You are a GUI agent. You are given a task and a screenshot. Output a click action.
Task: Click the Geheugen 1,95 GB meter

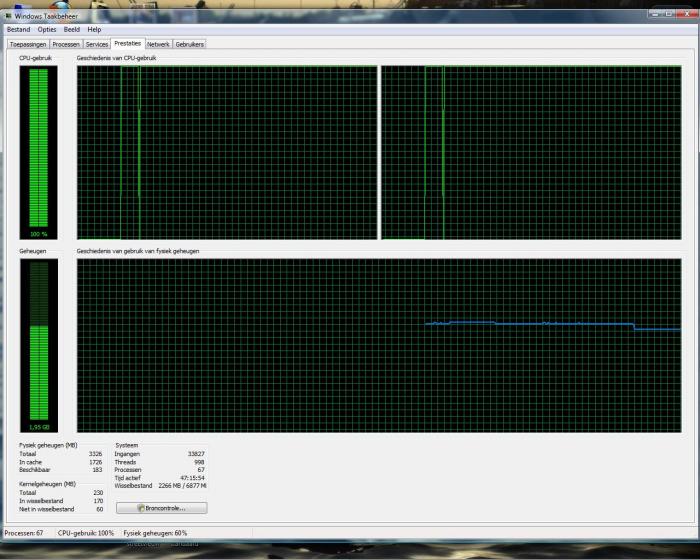tap(39, 345)
